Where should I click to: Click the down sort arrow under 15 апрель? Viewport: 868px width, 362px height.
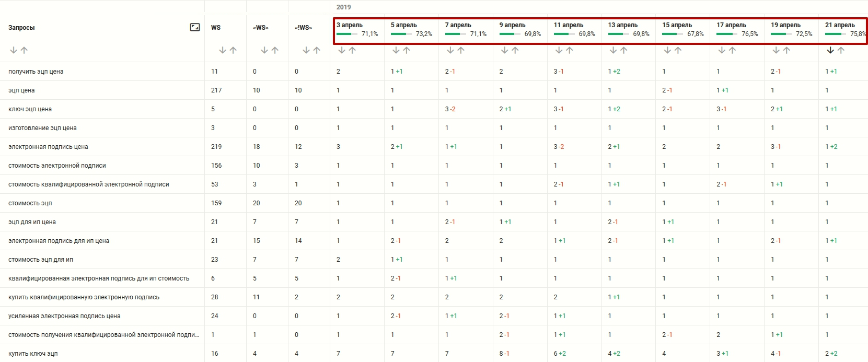coord(667,50)
